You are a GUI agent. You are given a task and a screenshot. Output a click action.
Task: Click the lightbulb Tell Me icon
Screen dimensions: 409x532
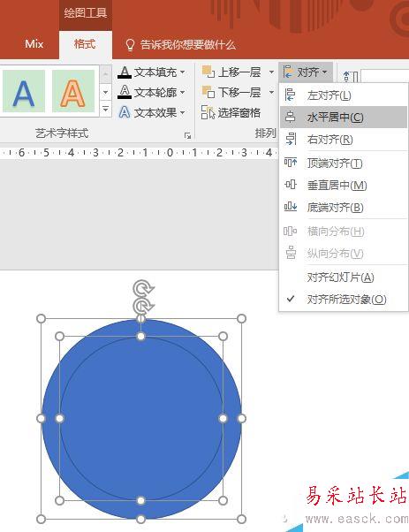click(130, 45)
